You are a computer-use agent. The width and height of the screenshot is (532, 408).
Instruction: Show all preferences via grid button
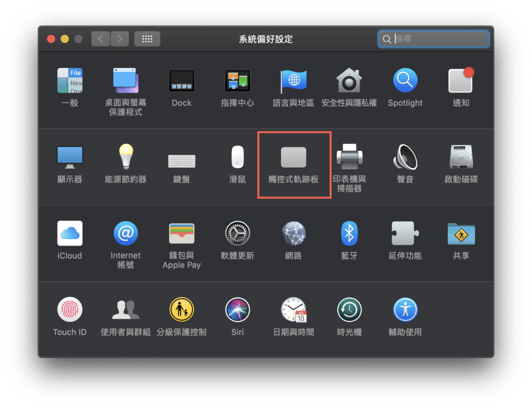coord(147,39)
